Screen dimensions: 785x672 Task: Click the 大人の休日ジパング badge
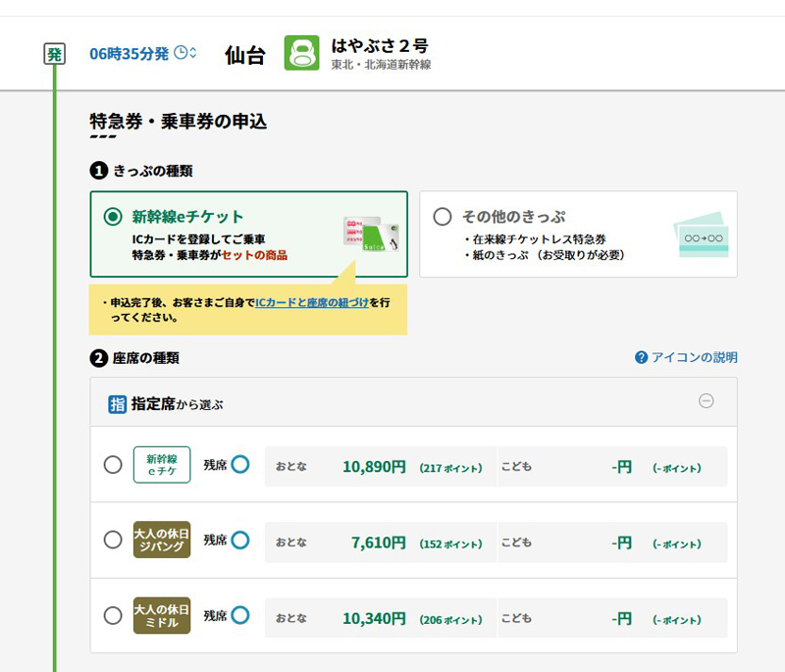coord(162,540)
